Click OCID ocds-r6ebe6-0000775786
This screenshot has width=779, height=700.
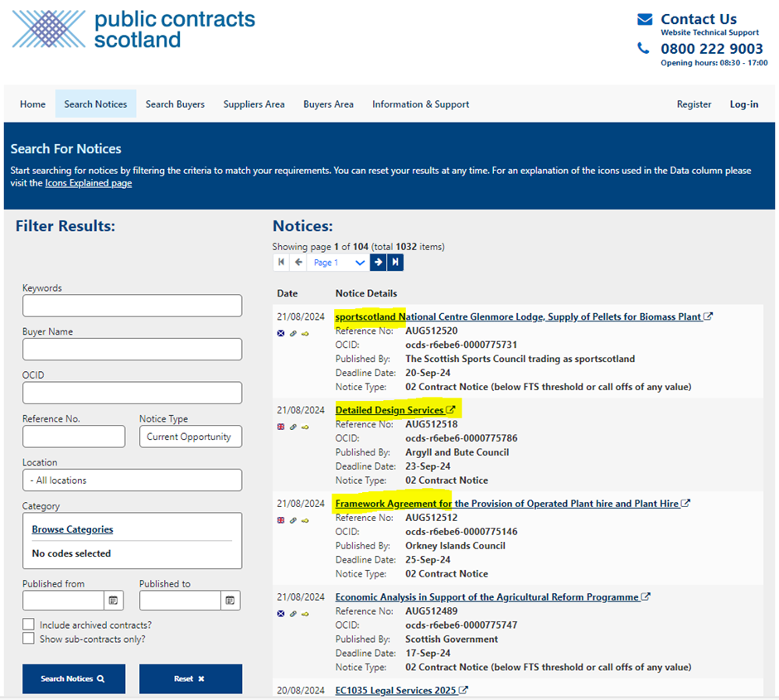tap(461, 438)
